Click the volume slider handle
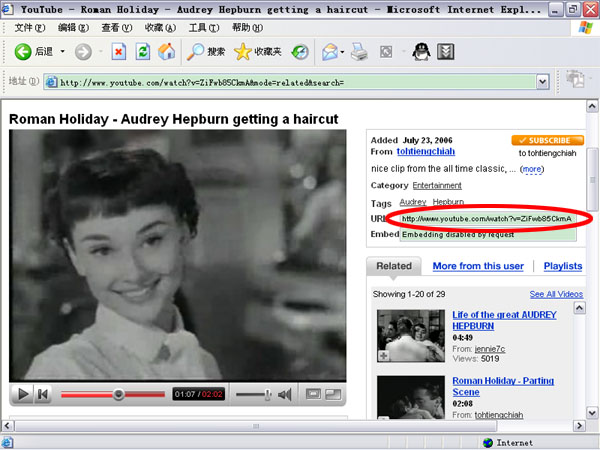The image size is (600, 450). coord(267,394)
